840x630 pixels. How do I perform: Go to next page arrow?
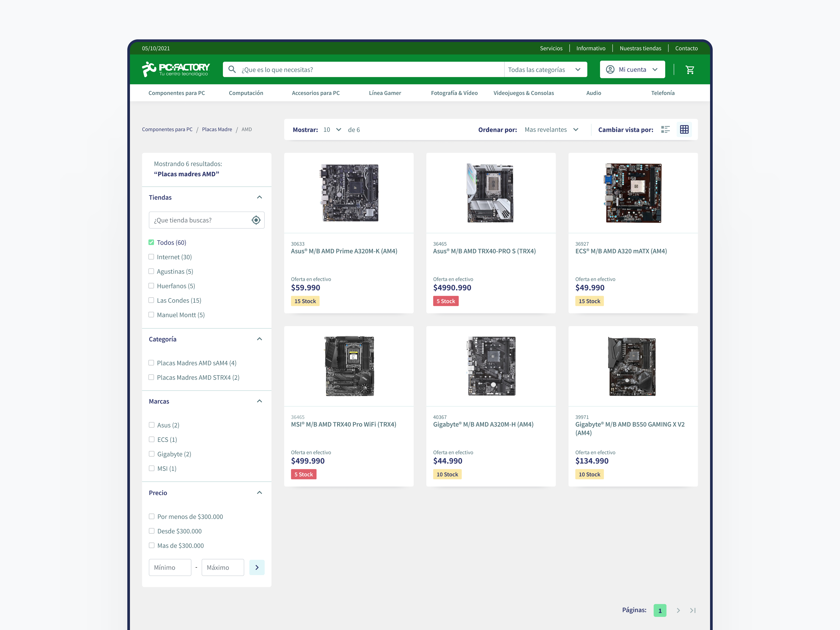pyautogui.click(x=678, y=610)
